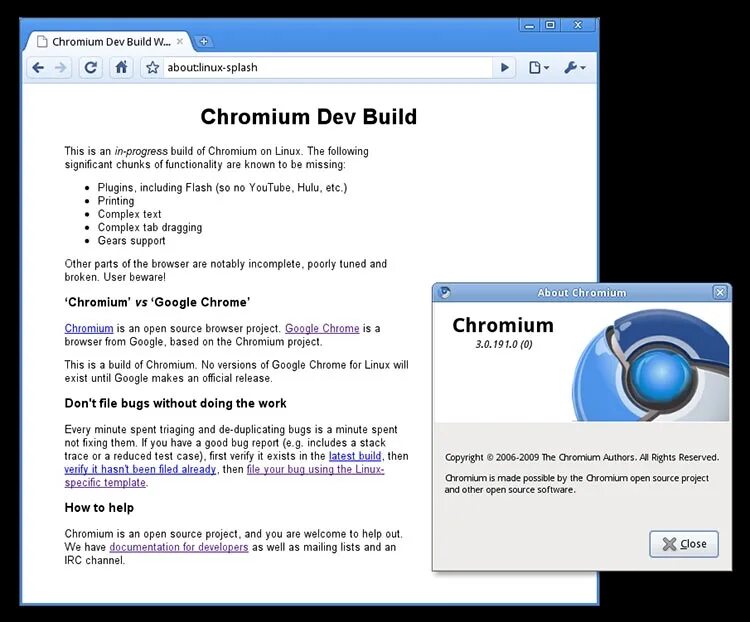This screenshot has width=750, height=622.
Task: Open the wrench tools menu
Action: (574, 67)
